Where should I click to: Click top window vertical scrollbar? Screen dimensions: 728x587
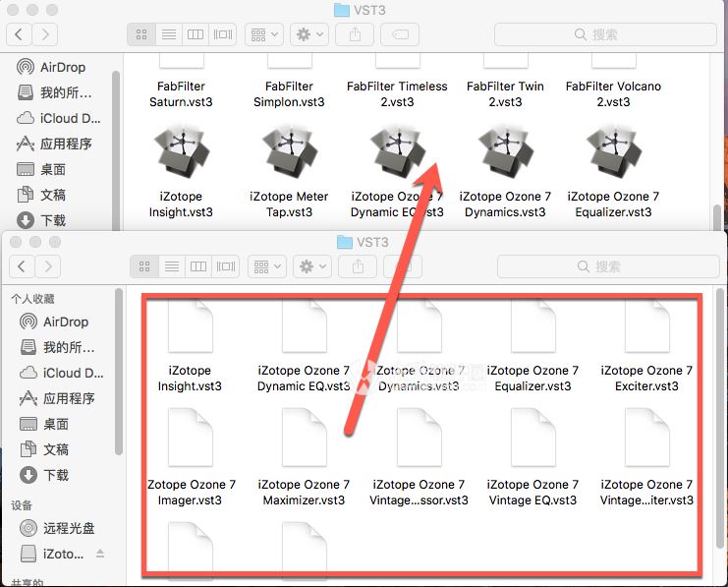[x=717, y=216]
